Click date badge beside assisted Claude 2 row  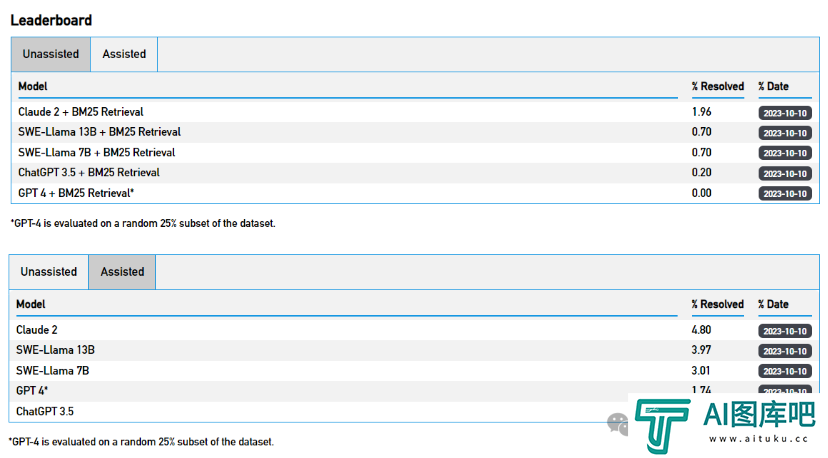point(785,331)
